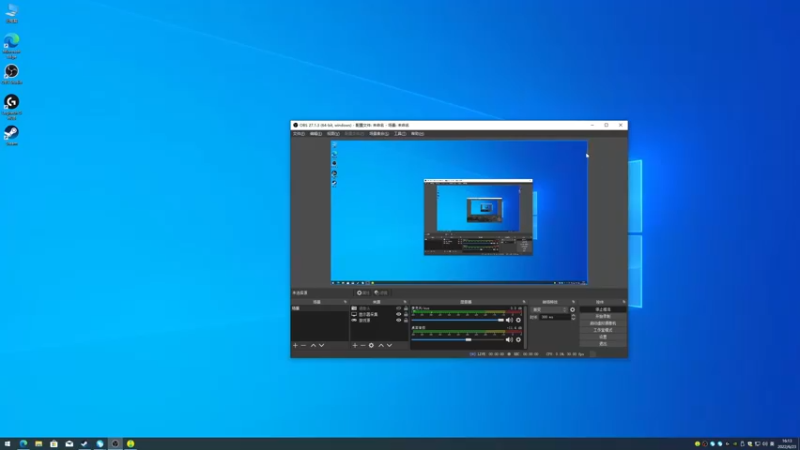Open source properties via the gear icon

pos(371,345)
